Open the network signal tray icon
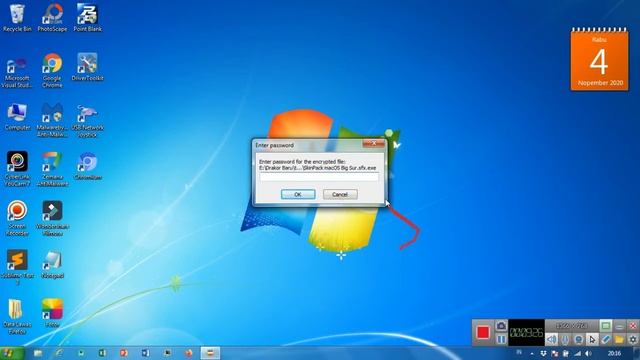This screenshot has height=360, width=640. tap(577, 353)
